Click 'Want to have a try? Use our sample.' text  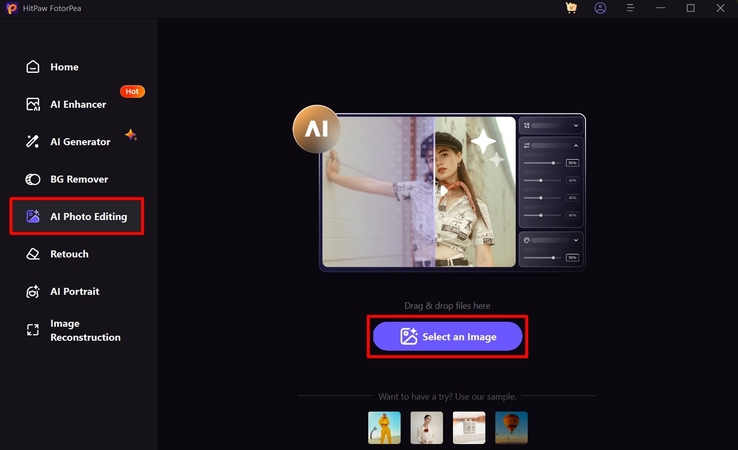pyautogui.click(x=447, y=397)
